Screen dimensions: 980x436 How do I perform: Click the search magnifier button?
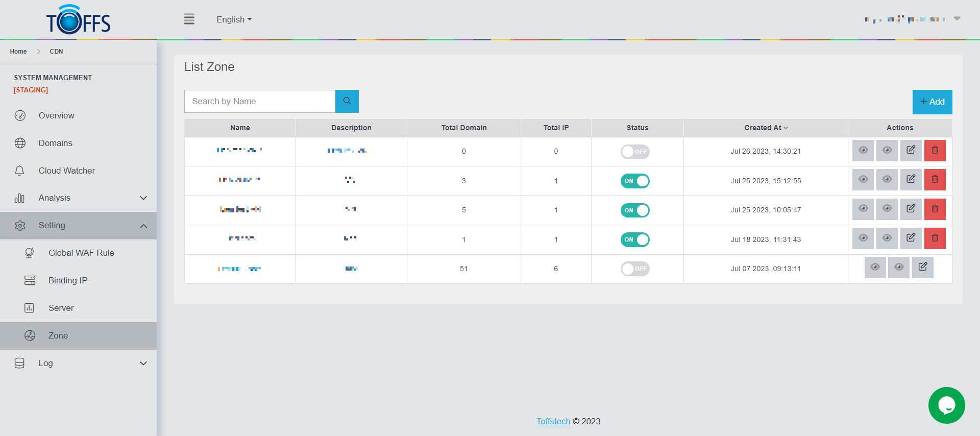click(x=347, y=101)
